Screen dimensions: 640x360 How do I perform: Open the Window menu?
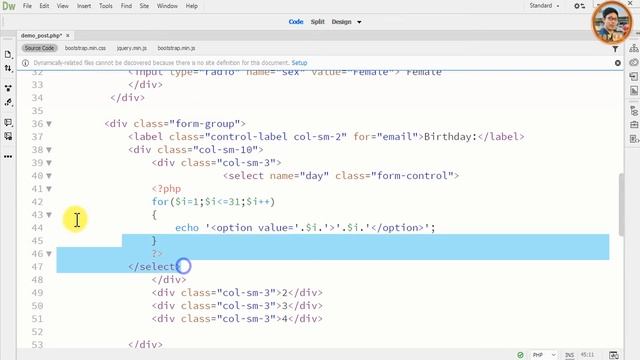pyautogui.click(x=167, y=6)
